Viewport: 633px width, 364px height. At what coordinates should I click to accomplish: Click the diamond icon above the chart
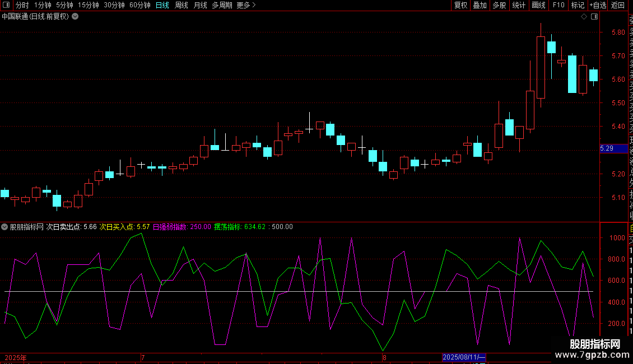[x=584, y=17]
